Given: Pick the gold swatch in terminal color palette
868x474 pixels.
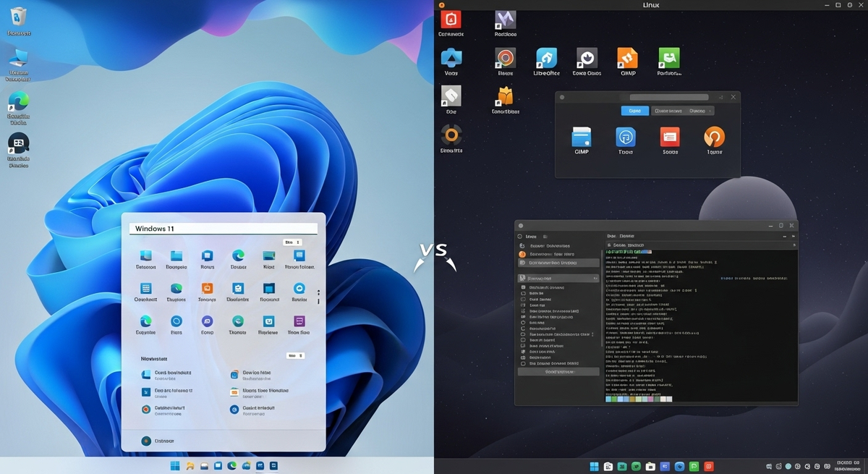Looking at the screenshot, I should 632,399.
